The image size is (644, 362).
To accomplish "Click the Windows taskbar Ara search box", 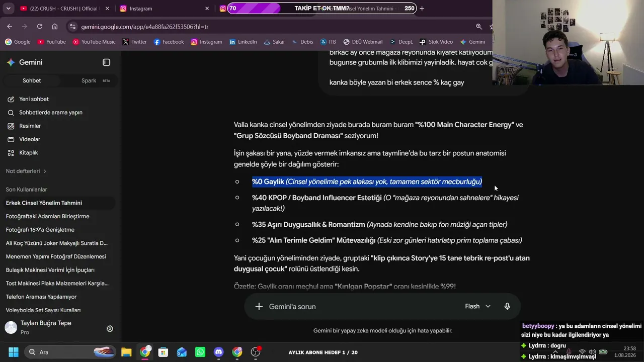I will pyautogui.click(x=70, y=352).
